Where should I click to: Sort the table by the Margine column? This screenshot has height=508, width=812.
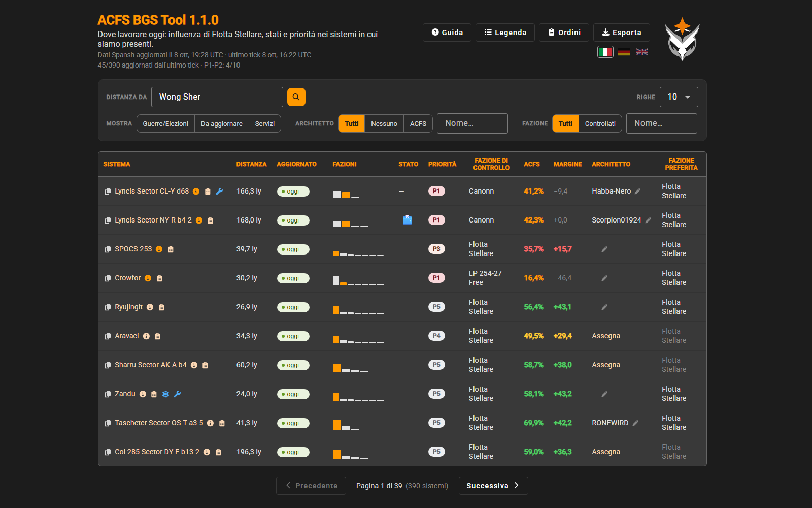567,164
